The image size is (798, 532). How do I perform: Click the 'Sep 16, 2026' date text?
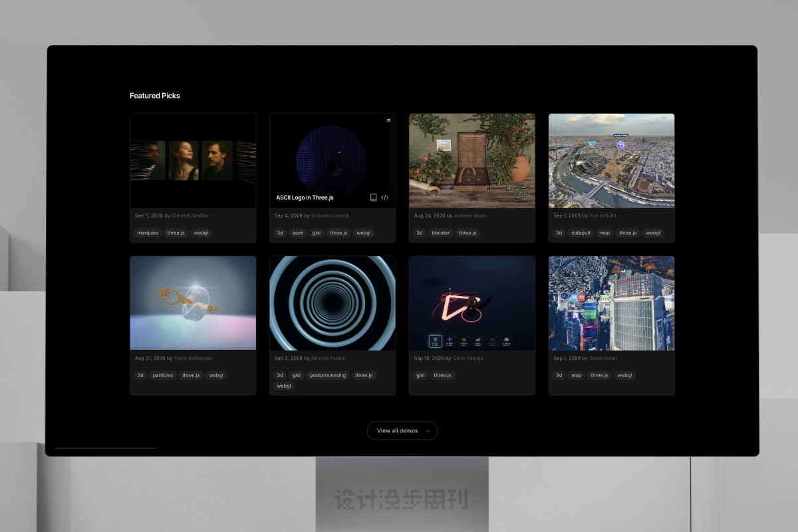[x=430, y=358]
